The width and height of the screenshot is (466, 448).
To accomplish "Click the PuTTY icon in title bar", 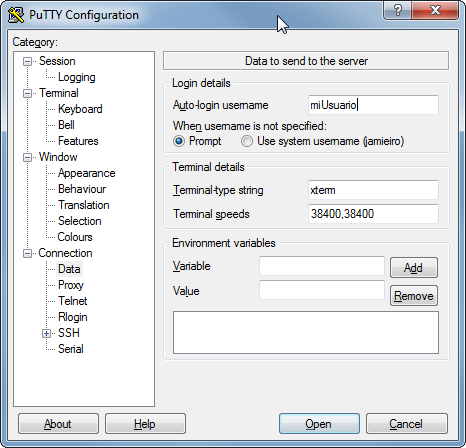I will (x=16, y=15).
